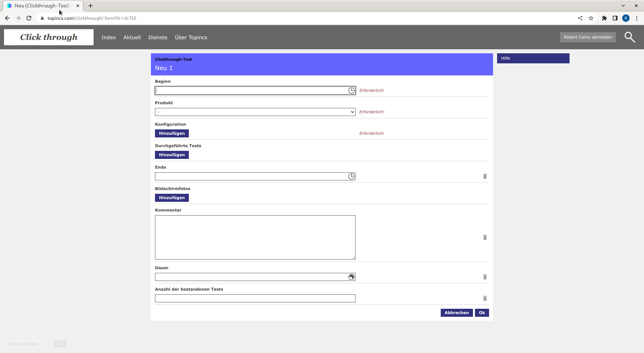Confirm the form with the Ok button
This screenshot has width=644, height=353.
[x=482, y=313]
